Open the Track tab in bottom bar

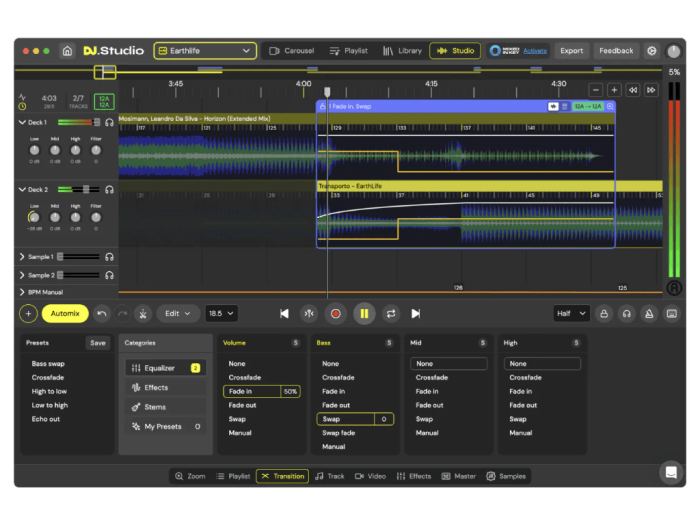(330, 476)
